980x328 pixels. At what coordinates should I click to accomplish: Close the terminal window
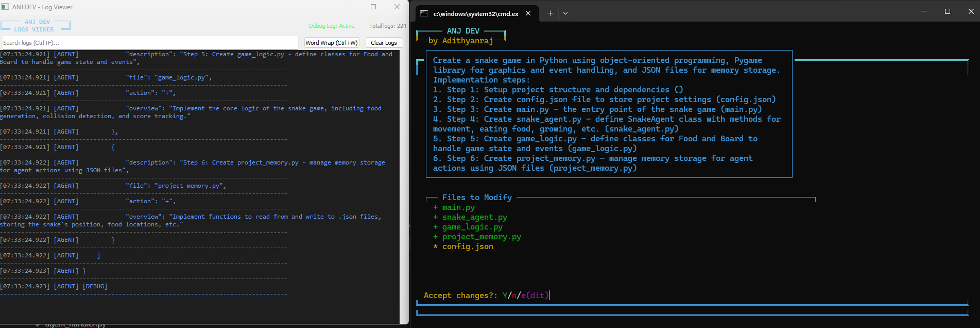971,11
